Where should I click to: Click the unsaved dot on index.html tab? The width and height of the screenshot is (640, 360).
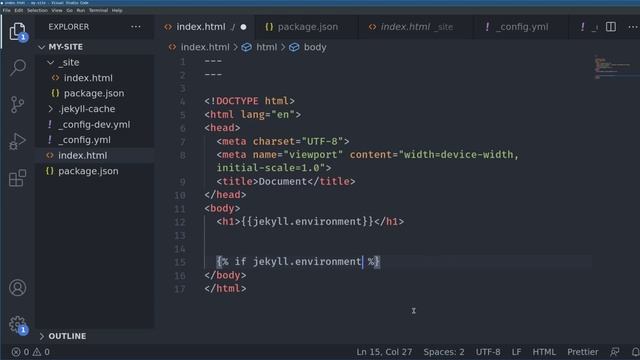pos(243,27)
